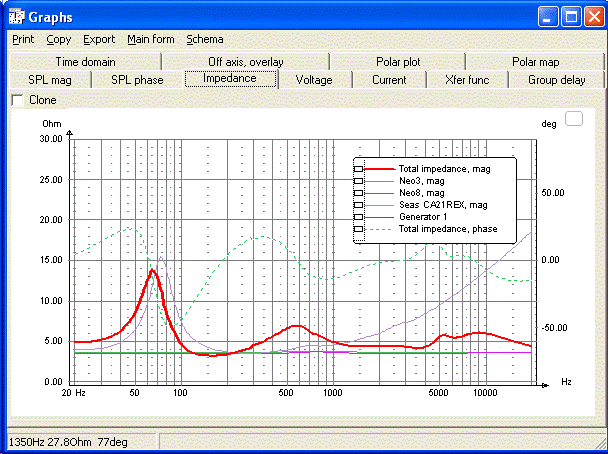Screen dimensions: 608x454
Task: Open the Schema menu
Action: tap(205, 40)
